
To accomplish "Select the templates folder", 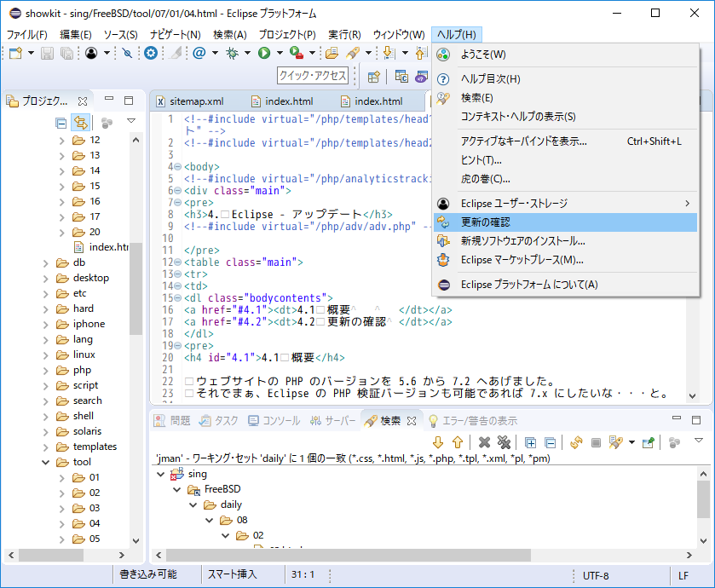I will (95, 447).
